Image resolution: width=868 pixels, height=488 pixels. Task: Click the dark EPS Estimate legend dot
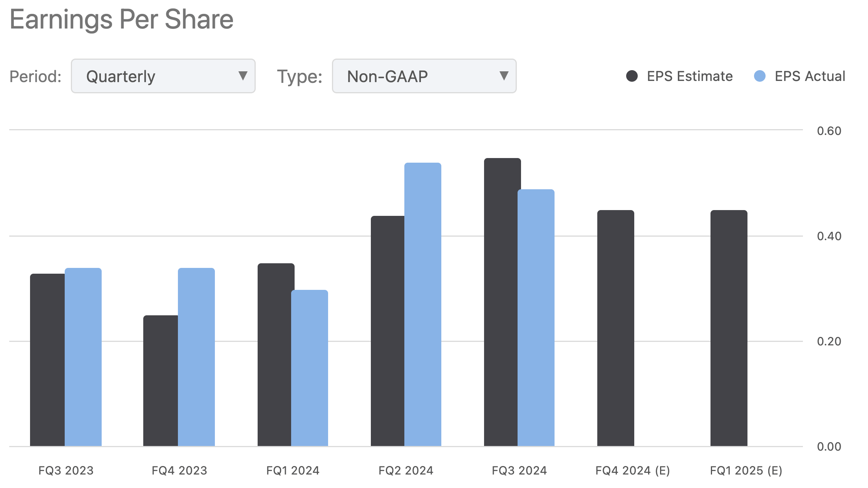coord(632,76)
